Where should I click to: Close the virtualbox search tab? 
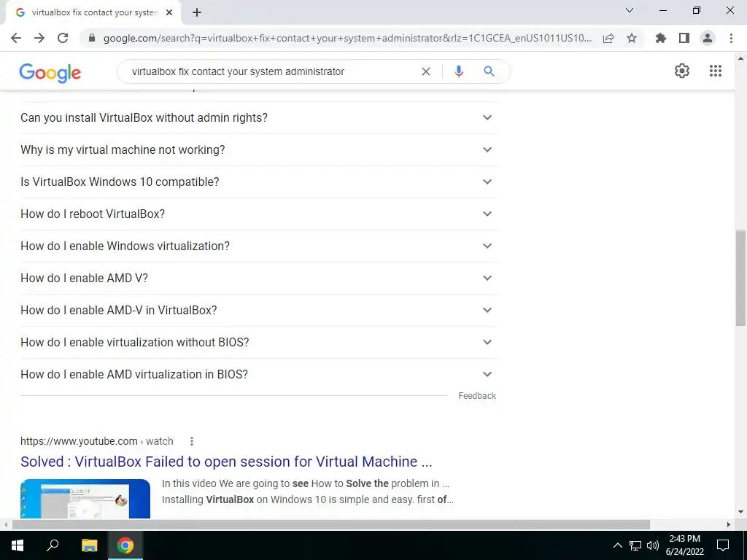[169, 13]
